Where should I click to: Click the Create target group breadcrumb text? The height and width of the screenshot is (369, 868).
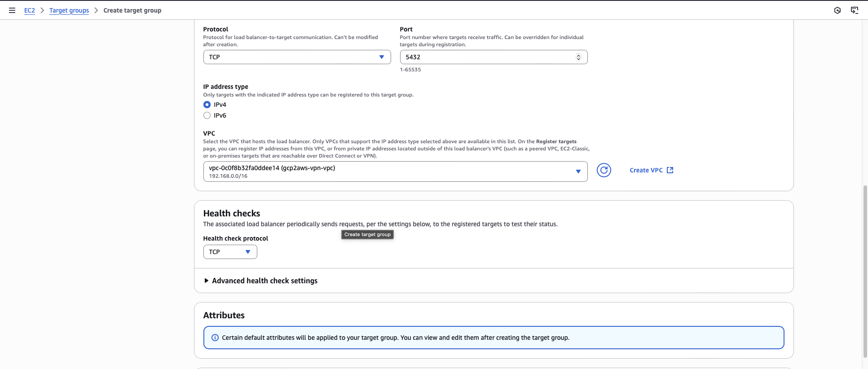[132, 10]
